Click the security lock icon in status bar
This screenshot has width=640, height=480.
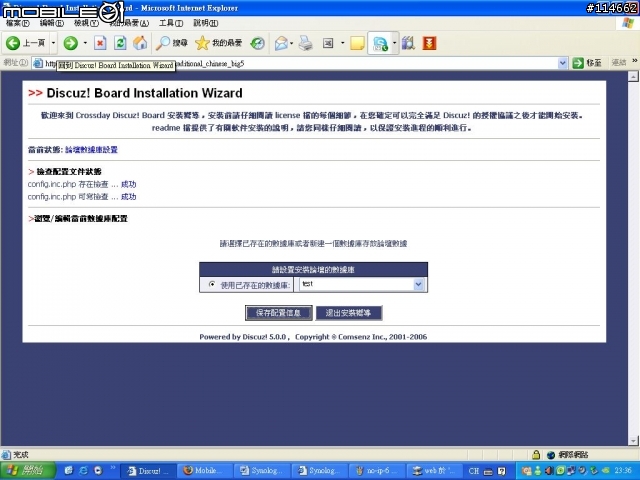pos(536,455)
